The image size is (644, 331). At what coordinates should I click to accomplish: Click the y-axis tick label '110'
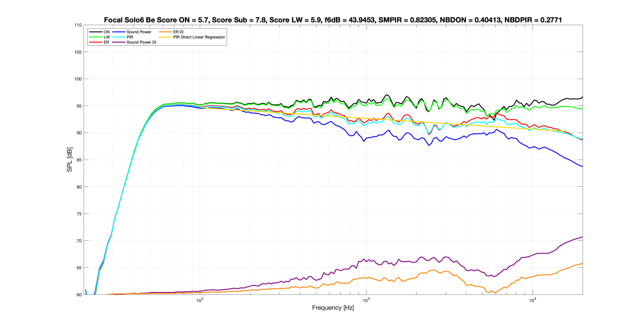click(78, 25)
